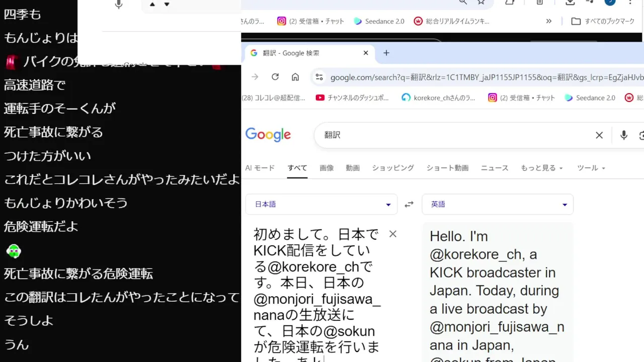
Task: Open the korekore_chさんのラ bookmark in front window
Action: tap(438, 98)
